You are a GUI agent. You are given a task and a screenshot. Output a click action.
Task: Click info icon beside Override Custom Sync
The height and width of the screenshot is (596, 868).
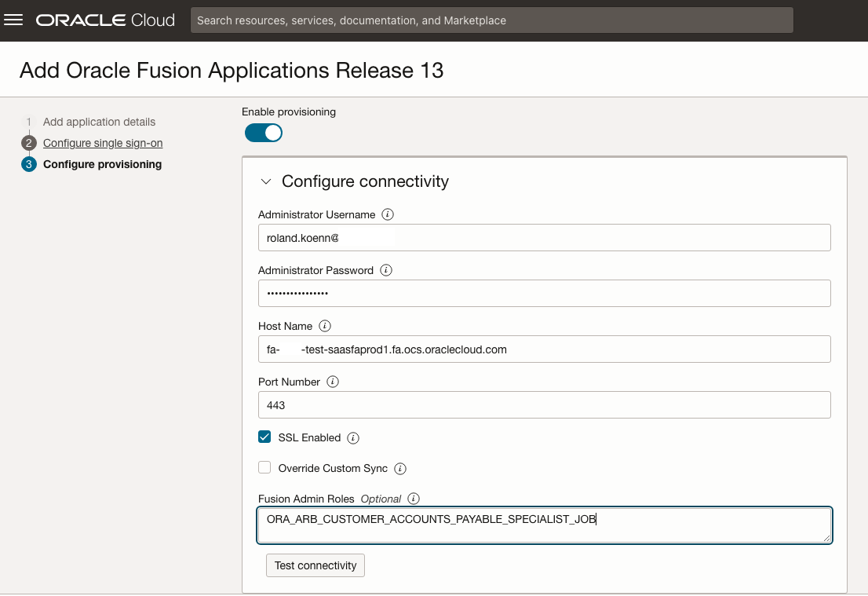[400, 469]
